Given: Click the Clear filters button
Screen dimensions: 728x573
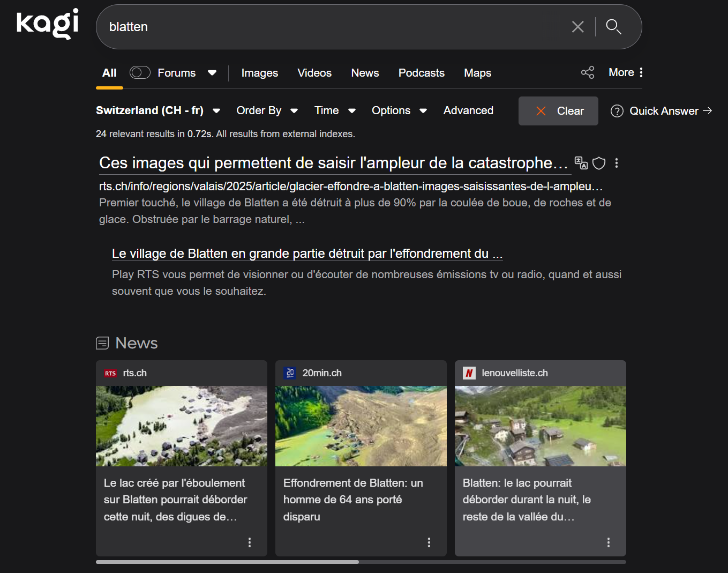Looking at the screenshot, I should click(558, 111).
